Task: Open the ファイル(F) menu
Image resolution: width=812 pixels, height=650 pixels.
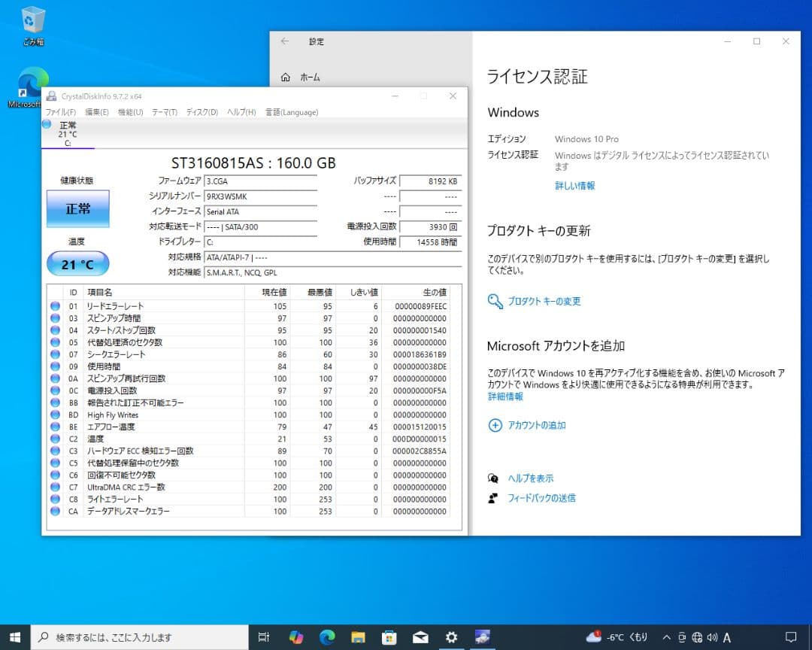Action: pyautogui.click(x=60, y=112)
